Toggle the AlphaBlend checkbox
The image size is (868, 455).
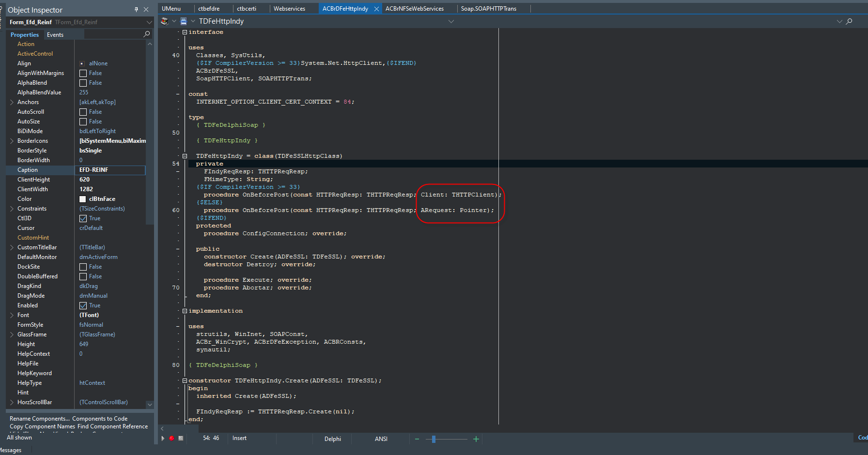pyautogui.click(x=83, y=83)
